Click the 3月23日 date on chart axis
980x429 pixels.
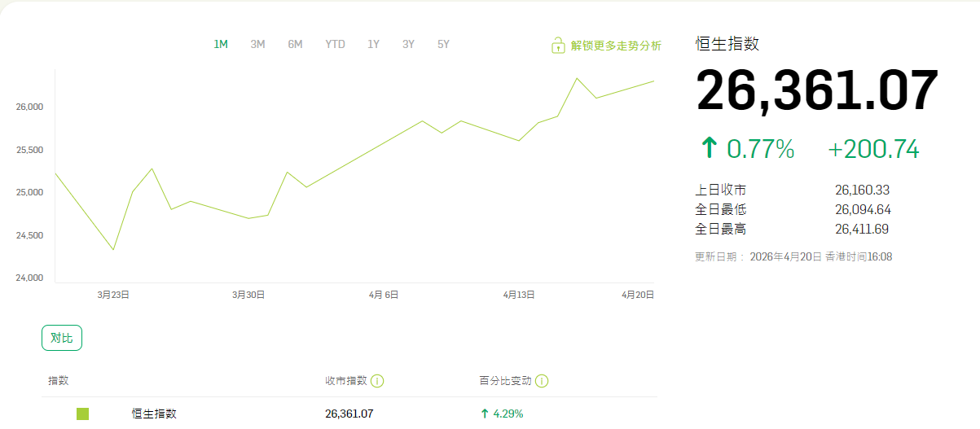click(113, 295)
